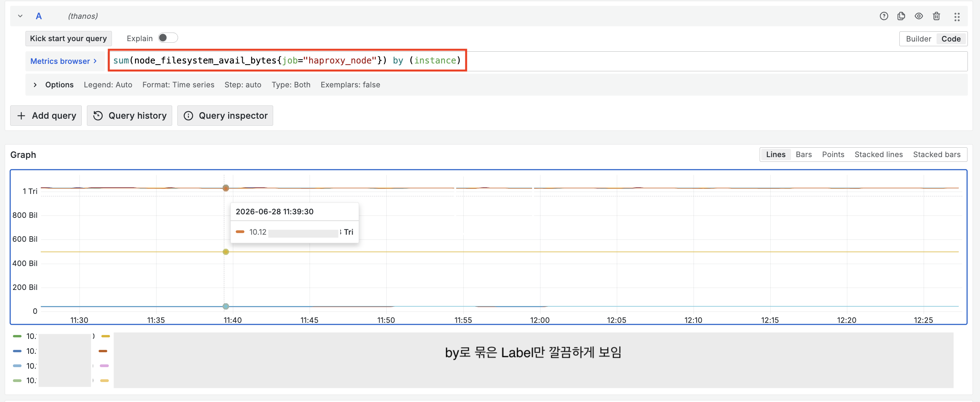The height and width of the screenshot is (402, 980).
Task: Click the (thanos) datasource label
Action: pyautogui.click(x=83, y=16)
